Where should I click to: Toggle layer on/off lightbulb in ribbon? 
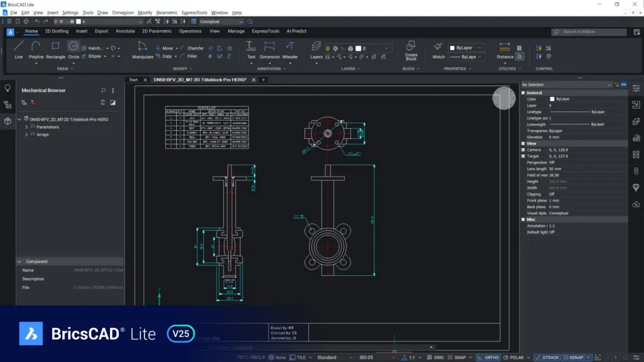click(x=327, y=48)
